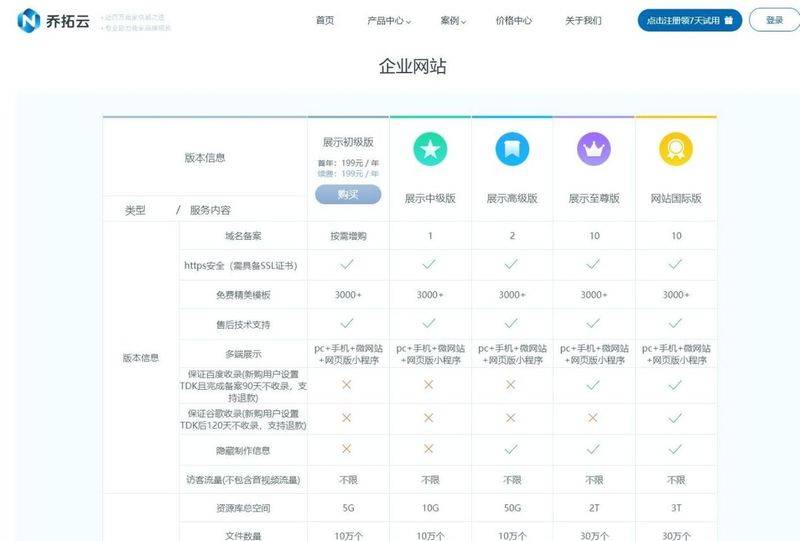The image size is (800, 541).
Task: Click the 保证百度收录 row label
Action: click(x=243, y=386)
